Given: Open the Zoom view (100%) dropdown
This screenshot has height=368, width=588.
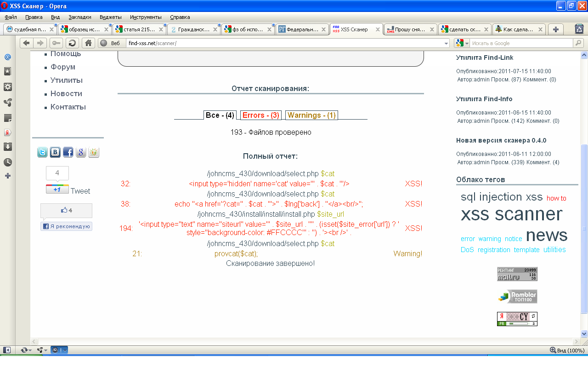Looking at the screenshot, I should [x=566, y=351].
